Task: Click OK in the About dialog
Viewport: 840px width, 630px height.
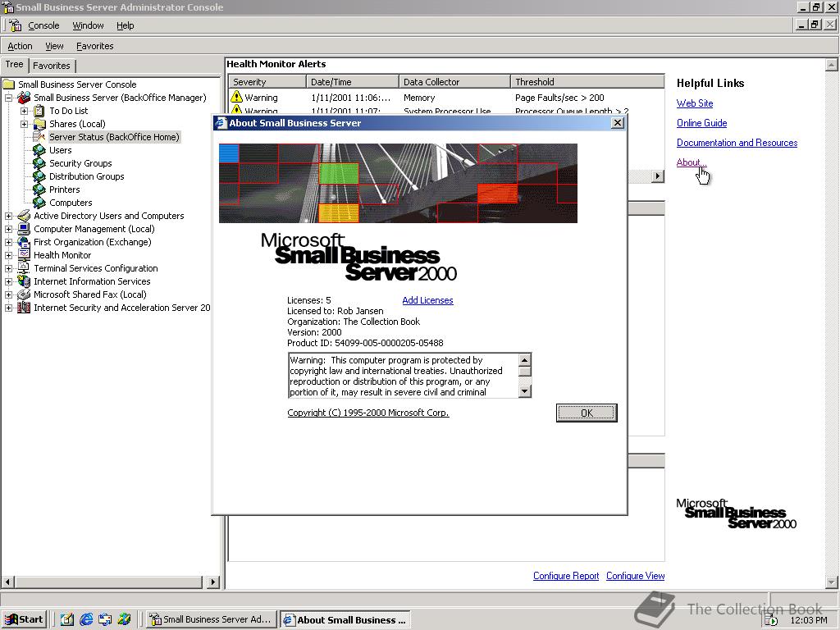Action: [587, 413]
